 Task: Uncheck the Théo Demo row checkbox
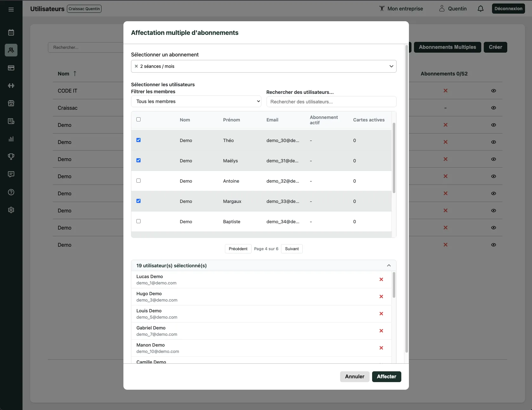(x=139, y=140)
